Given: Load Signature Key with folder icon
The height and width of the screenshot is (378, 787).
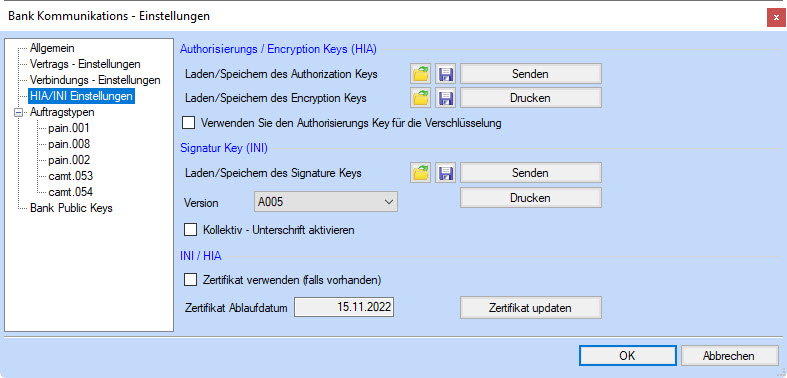Looking at the screenshot, I should coord(421,173).
